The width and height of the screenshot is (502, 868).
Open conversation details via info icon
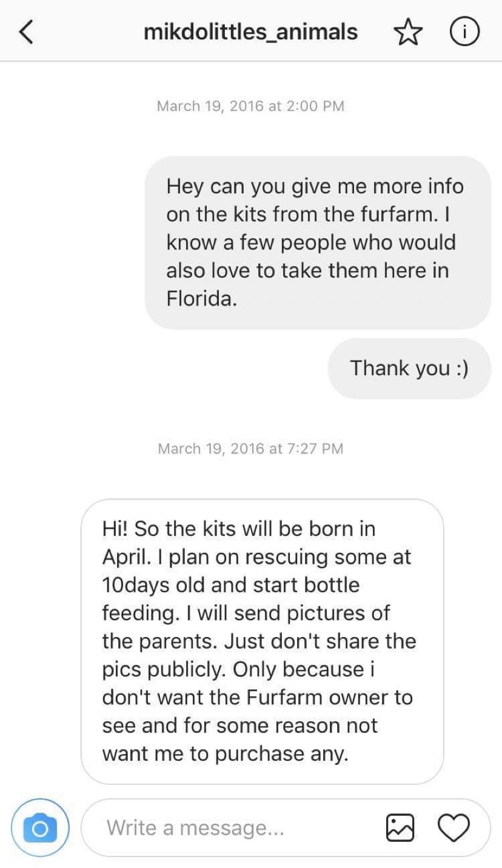[464, 32]
